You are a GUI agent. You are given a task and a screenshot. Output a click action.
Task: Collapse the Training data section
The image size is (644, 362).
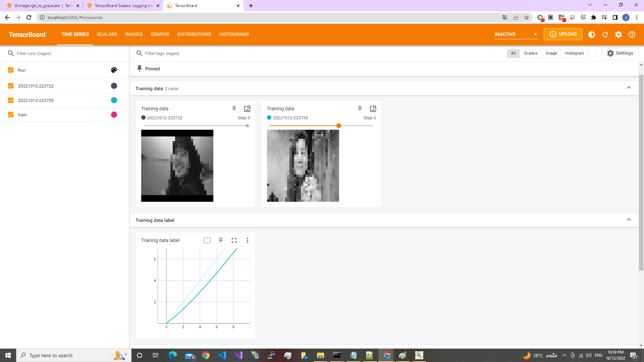coord(629,88)
